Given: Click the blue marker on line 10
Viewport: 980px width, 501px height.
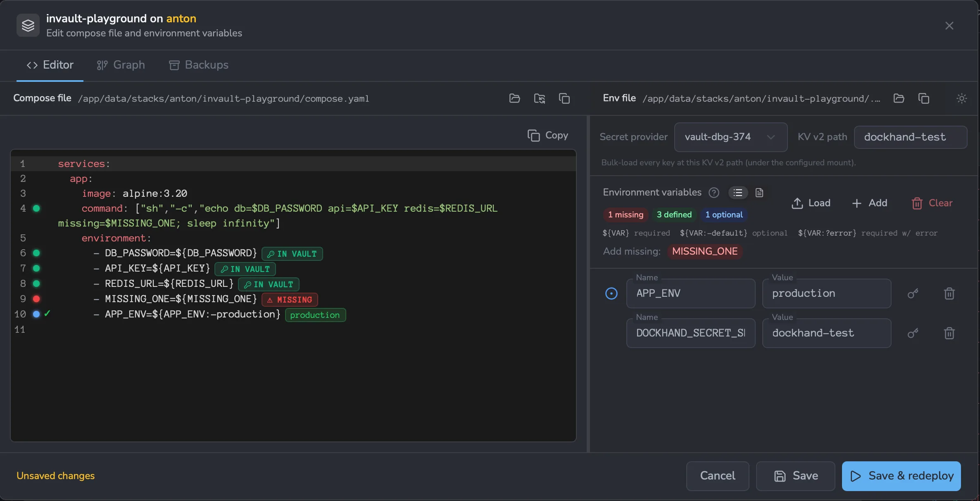Looking at the screenshot, I should tap(36, 314).
